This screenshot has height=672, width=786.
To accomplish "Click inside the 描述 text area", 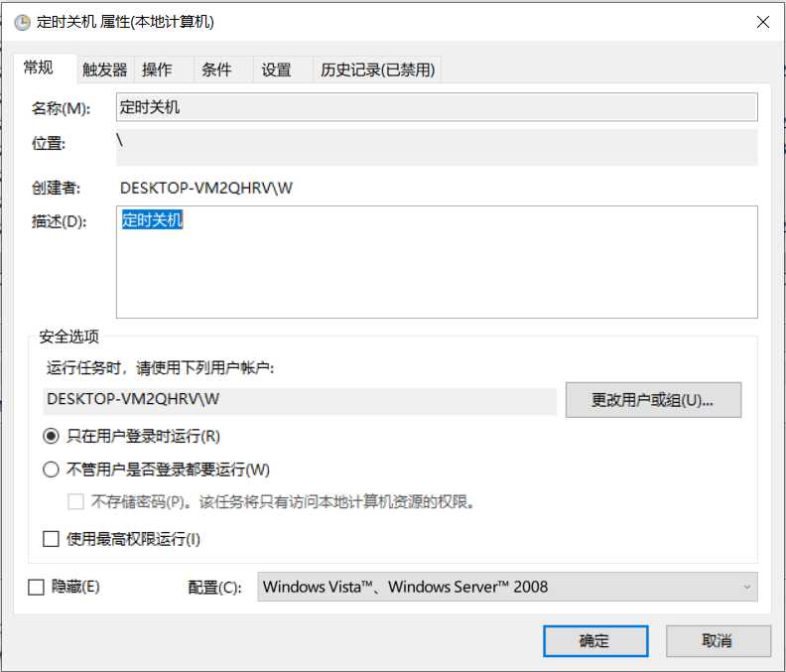I will coord(437,262).
